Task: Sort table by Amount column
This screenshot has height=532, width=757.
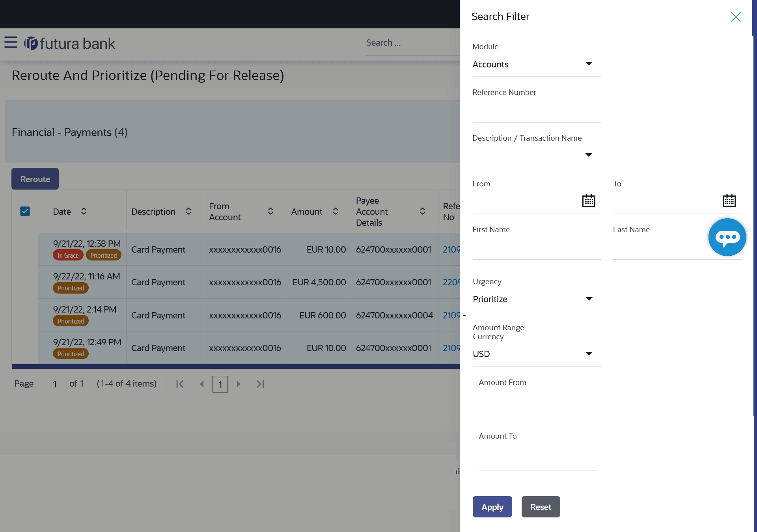Action: [x=336, y=212]
